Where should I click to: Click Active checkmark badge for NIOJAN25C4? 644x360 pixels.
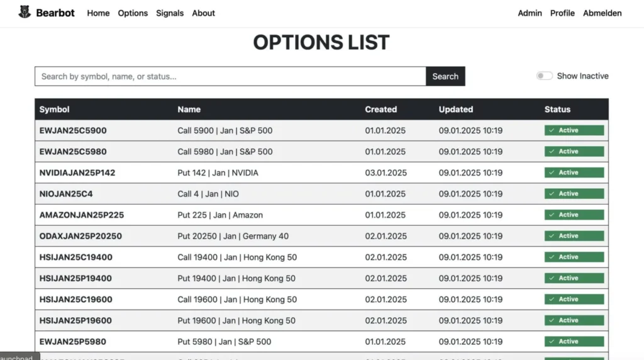[574, 194]
